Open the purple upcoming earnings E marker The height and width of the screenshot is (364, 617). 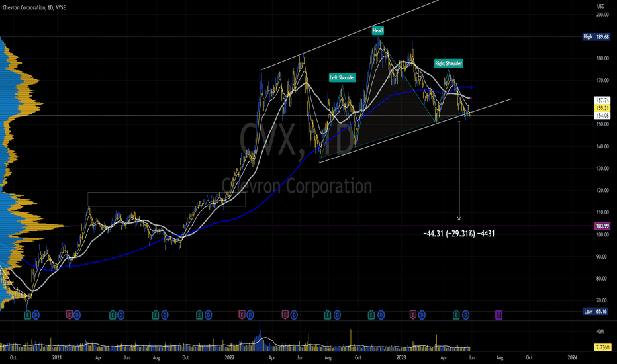pos(498,315)
